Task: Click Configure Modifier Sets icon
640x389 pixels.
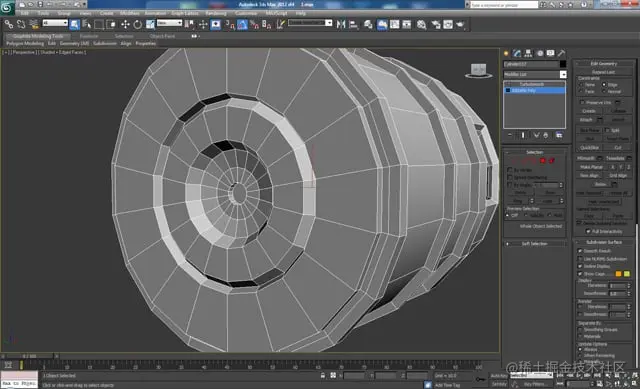Action: coord(559,135)
